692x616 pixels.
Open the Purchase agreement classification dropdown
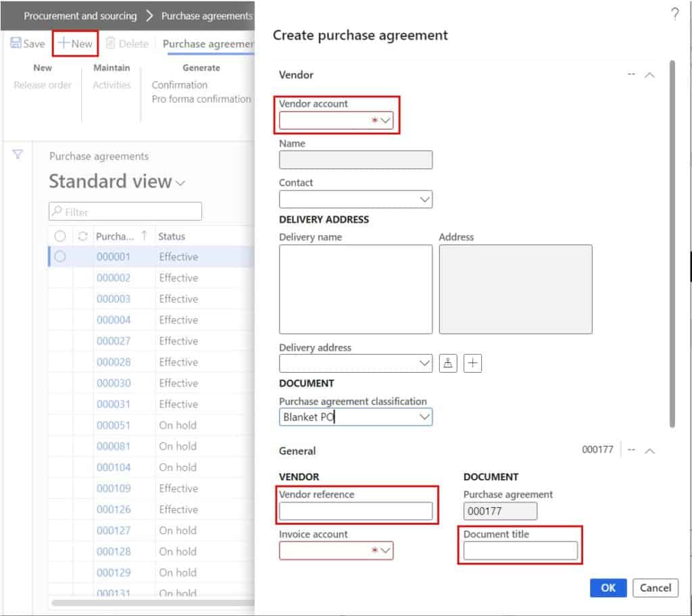[425, 417]
